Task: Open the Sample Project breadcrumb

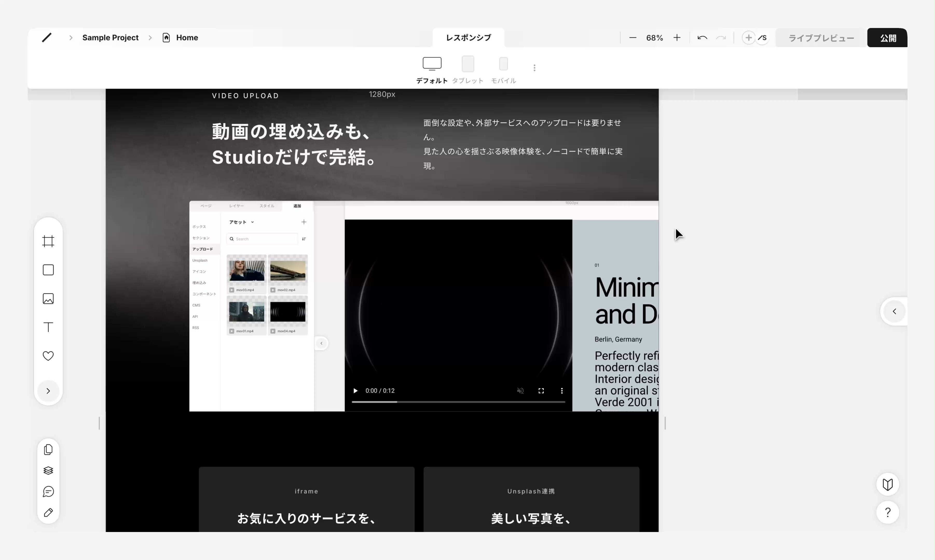Action: (x=110, y=37)
